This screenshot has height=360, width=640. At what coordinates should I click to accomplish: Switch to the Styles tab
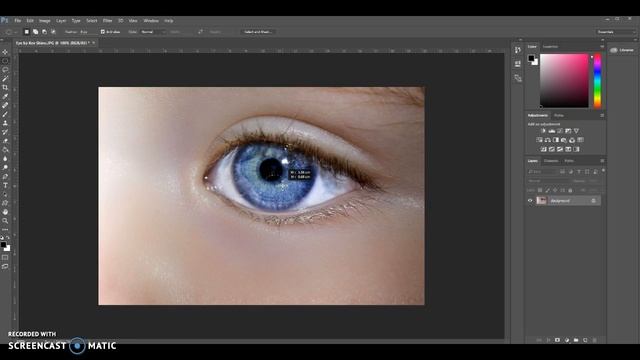(559, 116)
